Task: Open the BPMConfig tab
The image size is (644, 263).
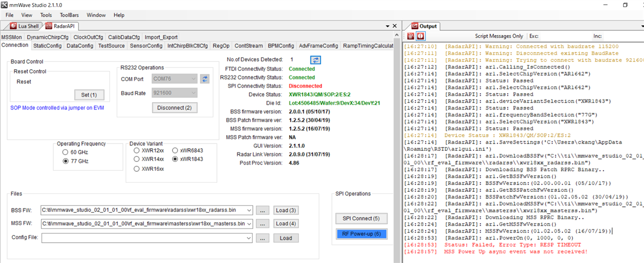Action: pyautogui.click(x=281, y=46)
